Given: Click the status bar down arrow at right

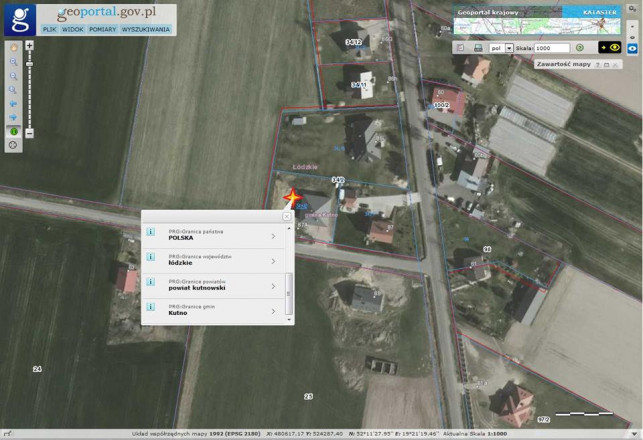Looking at the screenshot, I should [635, 434].
